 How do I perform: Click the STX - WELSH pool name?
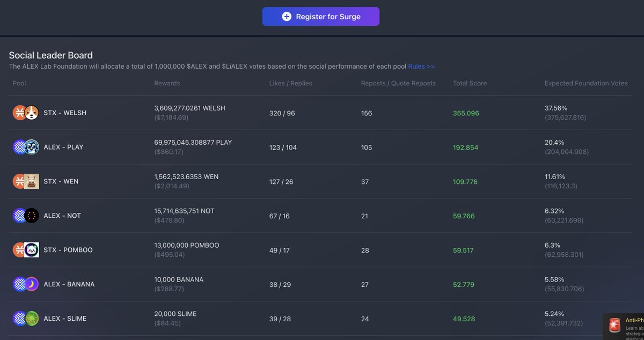[65, 113]
